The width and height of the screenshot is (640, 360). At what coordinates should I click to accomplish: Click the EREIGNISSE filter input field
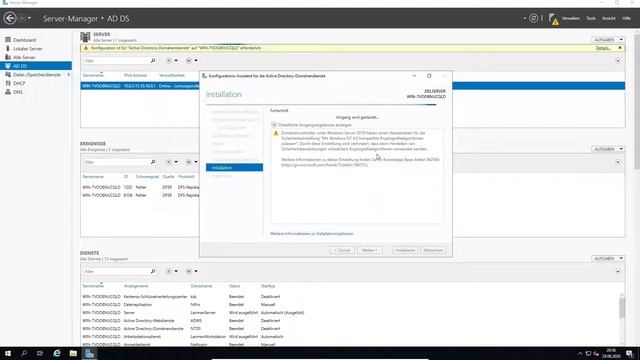[x=116, y=162]
